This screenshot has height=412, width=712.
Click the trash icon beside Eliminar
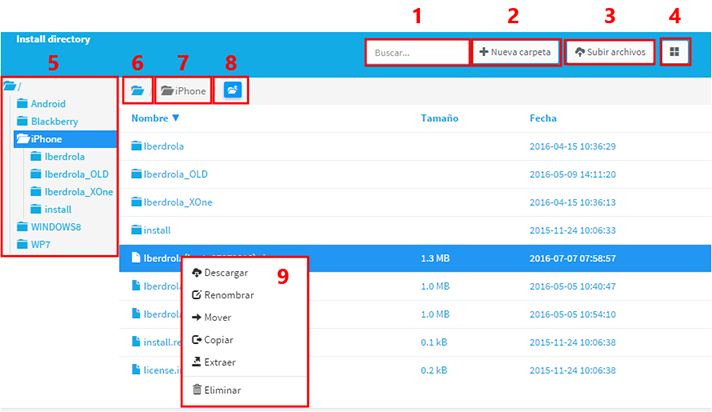point(197,389)
